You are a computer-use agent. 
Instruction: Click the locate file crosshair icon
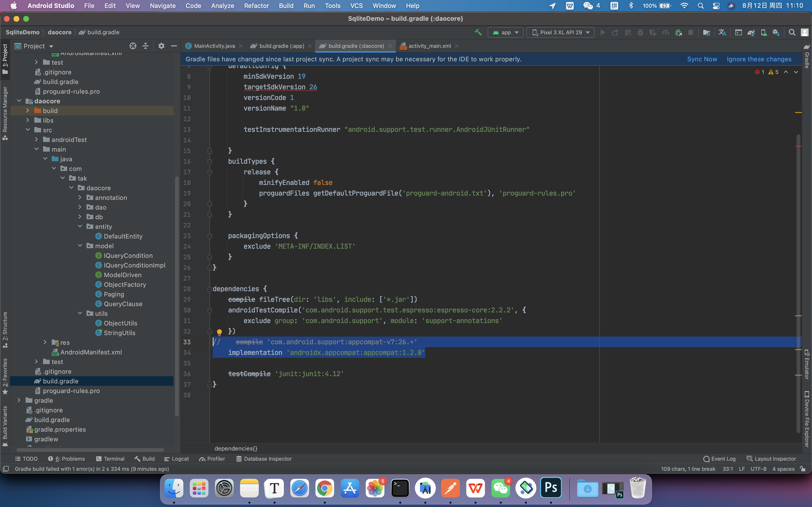pyautogui.click(x=133, y=46)
